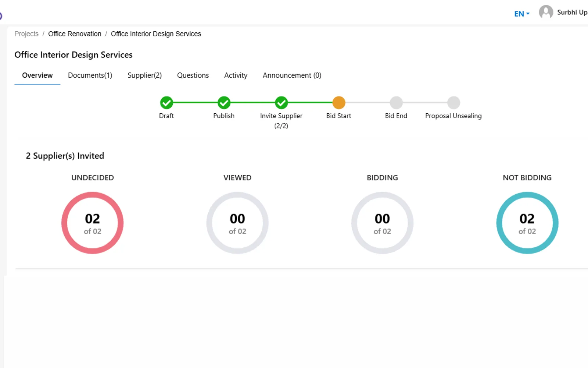Click the '2 Supplier(s) Invited' heading
588x368 pixels.
(65, 156)
